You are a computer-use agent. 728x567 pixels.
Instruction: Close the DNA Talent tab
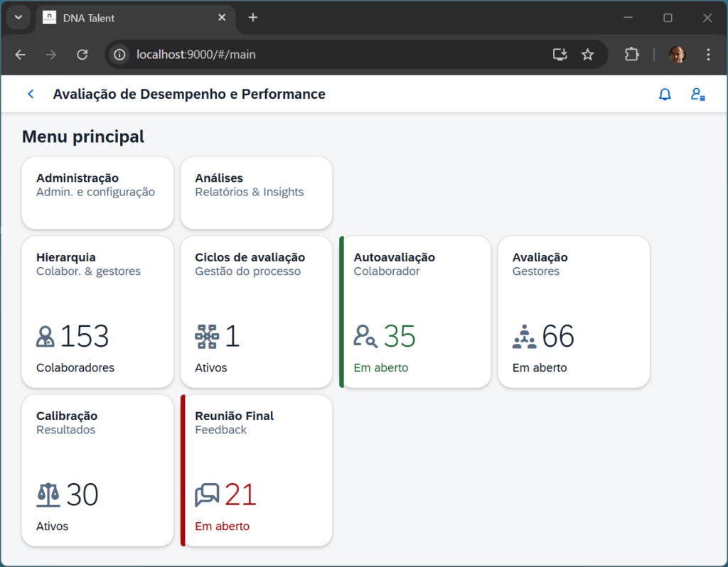click(x=222, y=18)
